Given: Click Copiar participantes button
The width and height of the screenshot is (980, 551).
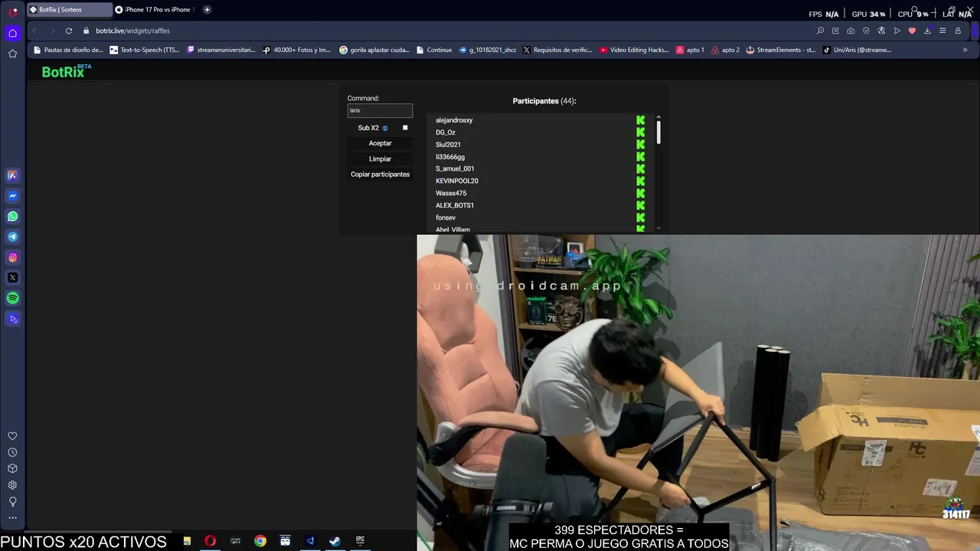Looking at the screenshot, I should point(380,174).
